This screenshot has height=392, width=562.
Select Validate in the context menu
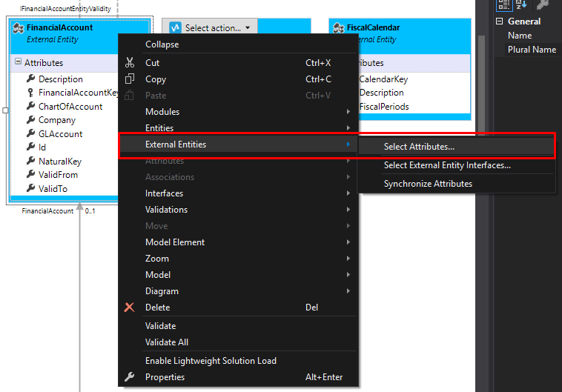coord(238,326)
